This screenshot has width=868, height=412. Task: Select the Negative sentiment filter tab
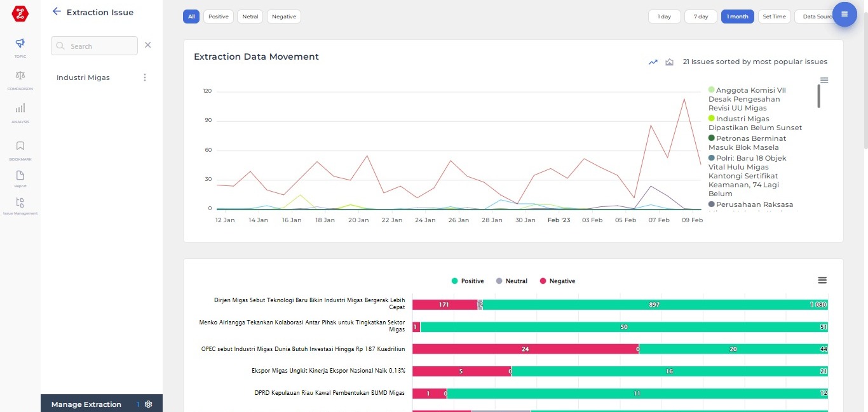click(x=284, y=17)
